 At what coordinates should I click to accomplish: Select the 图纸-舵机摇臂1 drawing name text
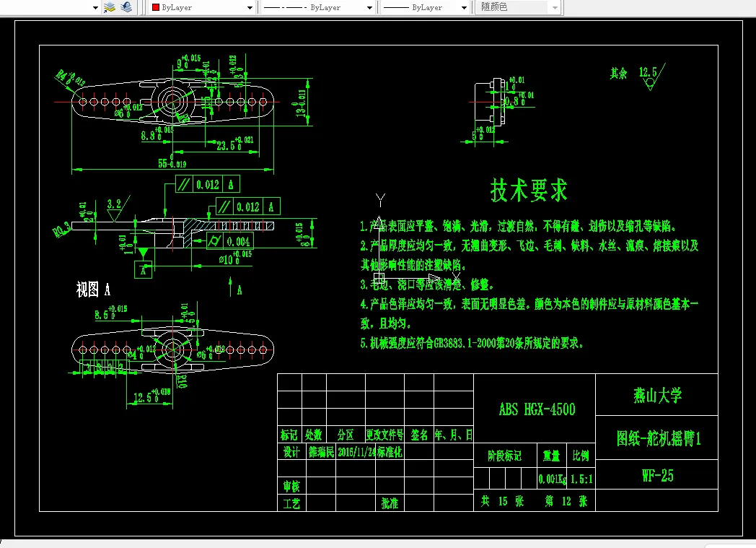click(659, 438)
